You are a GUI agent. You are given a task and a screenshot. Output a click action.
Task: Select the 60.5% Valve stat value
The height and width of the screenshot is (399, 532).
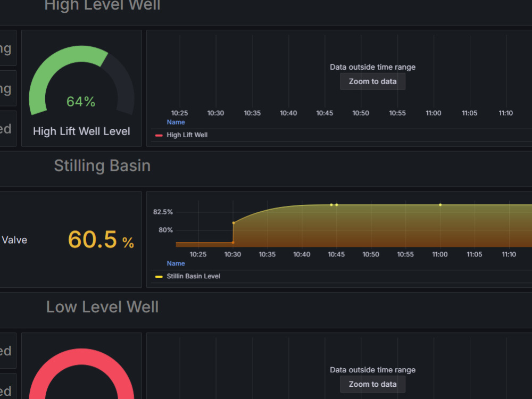click(x=101, y=240)
